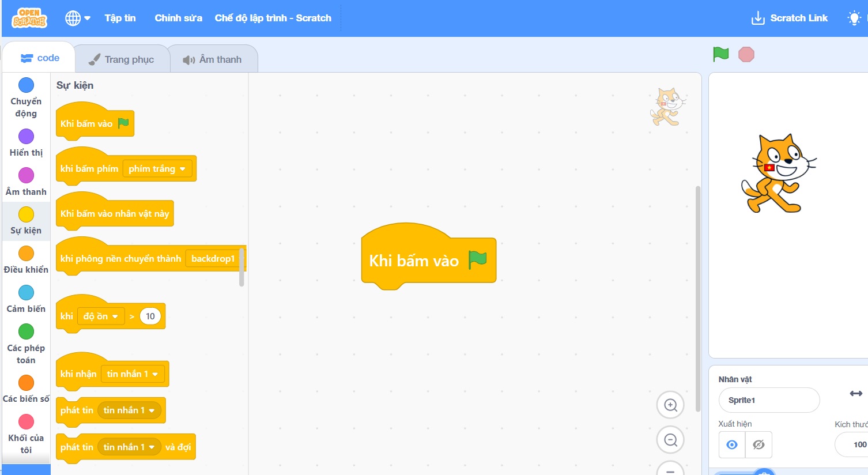Click the Khi bấm vào block in workspace

(x=428, y=257)
